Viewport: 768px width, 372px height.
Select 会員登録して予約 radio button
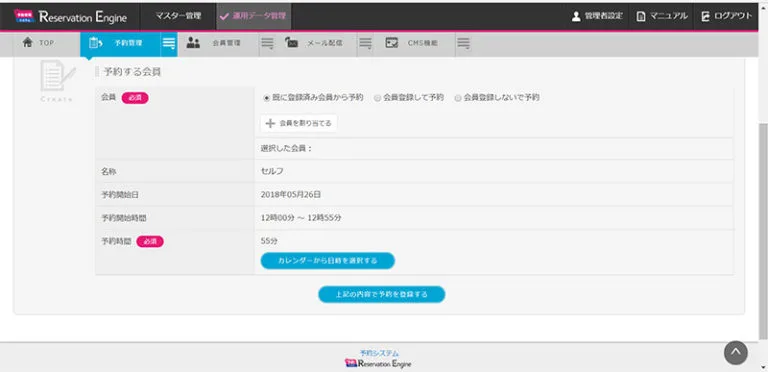click(378, 98)
